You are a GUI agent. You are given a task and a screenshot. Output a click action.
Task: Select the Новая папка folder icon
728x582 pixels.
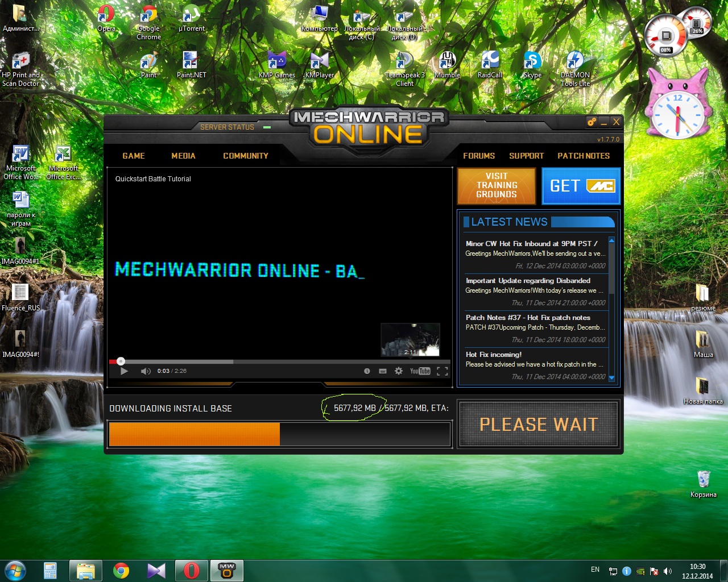703,390
